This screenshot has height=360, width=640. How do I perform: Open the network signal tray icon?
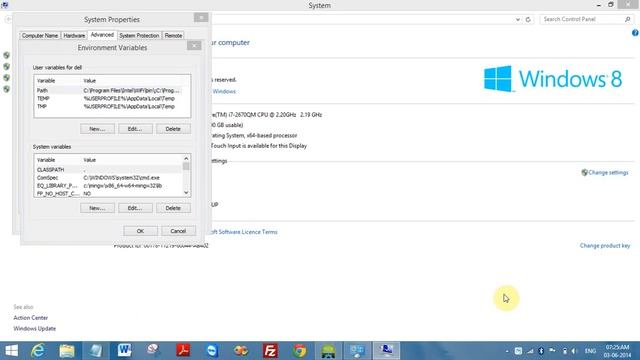530,351
